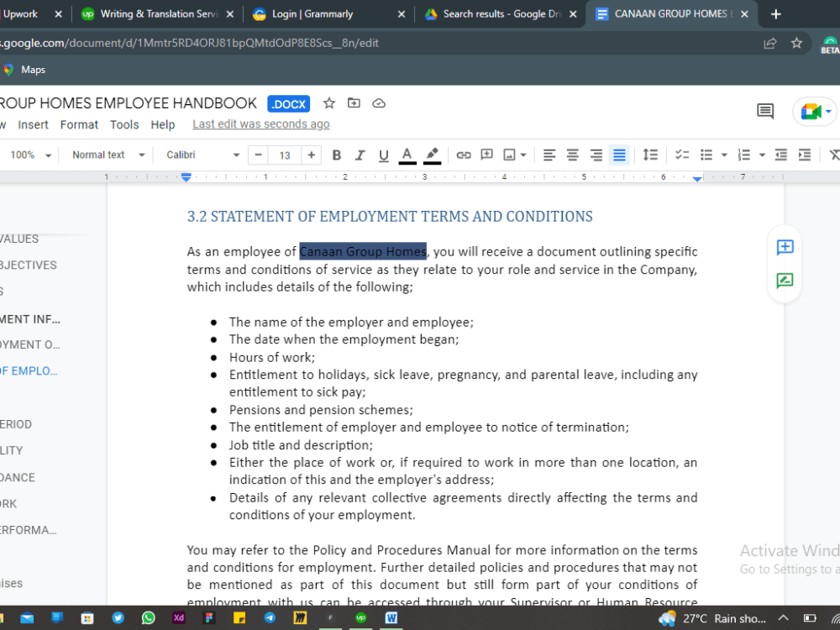Image resolution: width=840 pixels, height=630 pixels.
Task: Suggest edits from the side margin button
Action: coord(785,281)
